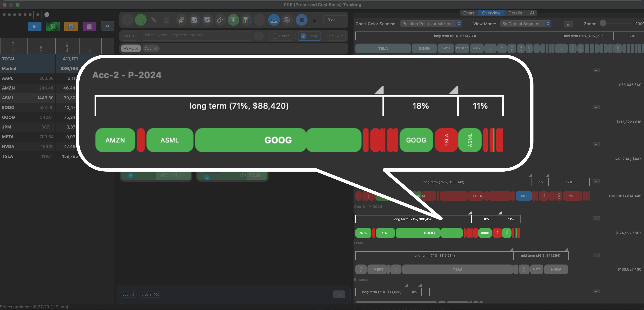Viewport: 644px width, 310px height.
Task: Click the red MSTR block in the chart
Action: (572, 196)
